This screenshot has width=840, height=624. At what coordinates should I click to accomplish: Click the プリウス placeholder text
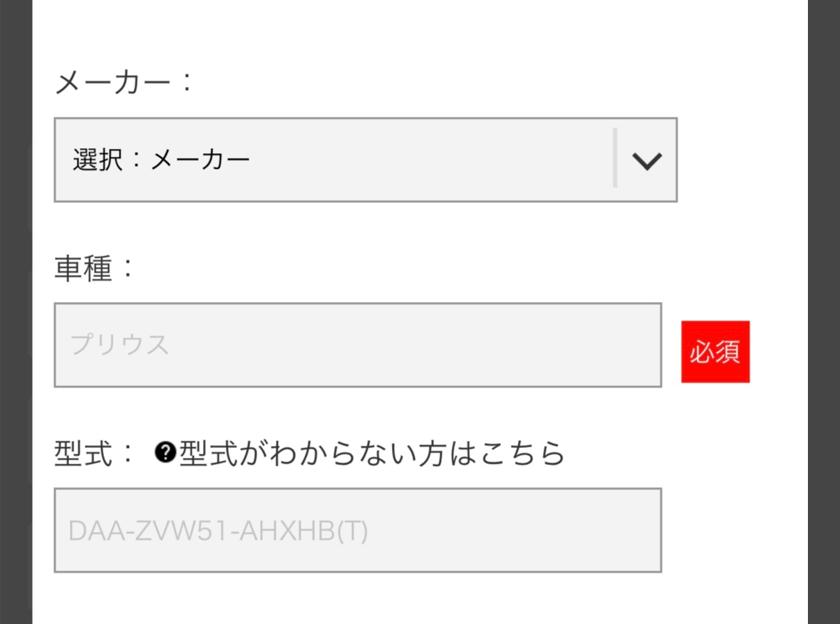[x=120, y=345]
